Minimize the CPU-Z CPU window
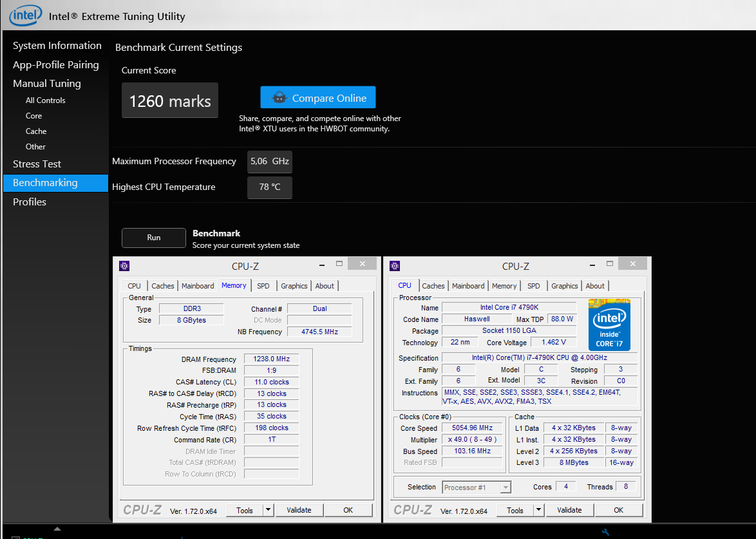 click(x=592, y=264)
